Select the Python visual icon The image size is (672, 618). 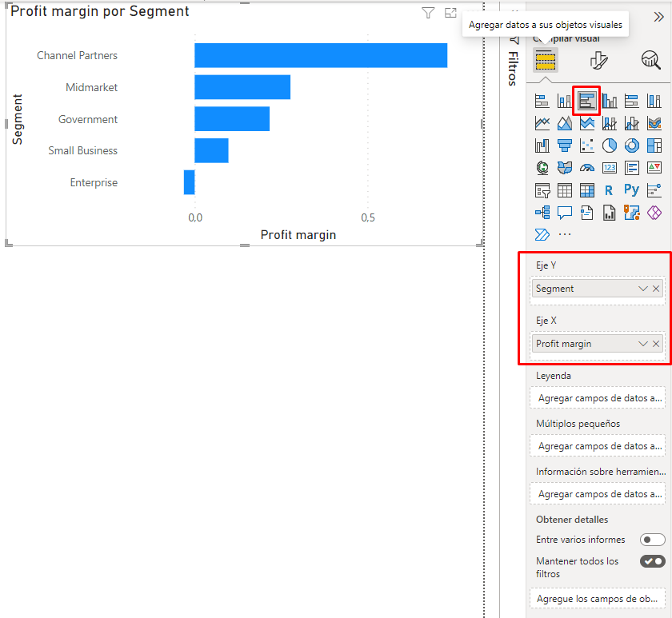[x=632, y=190]
